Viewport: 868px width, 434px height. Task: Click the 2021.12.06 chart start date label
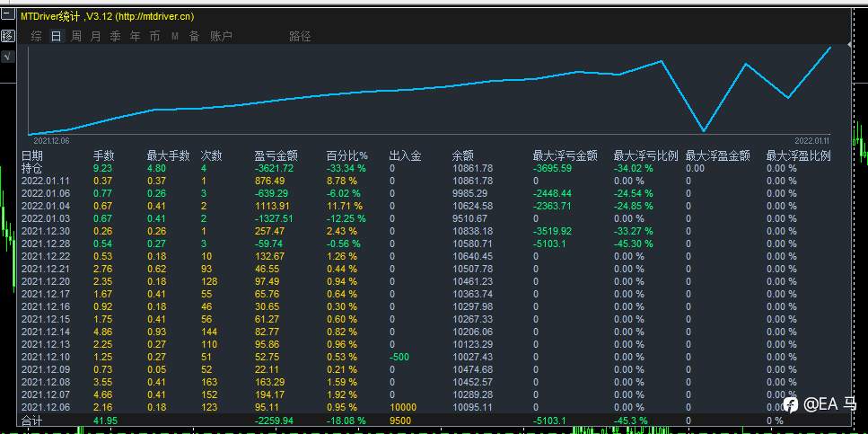tap(51, 141)
